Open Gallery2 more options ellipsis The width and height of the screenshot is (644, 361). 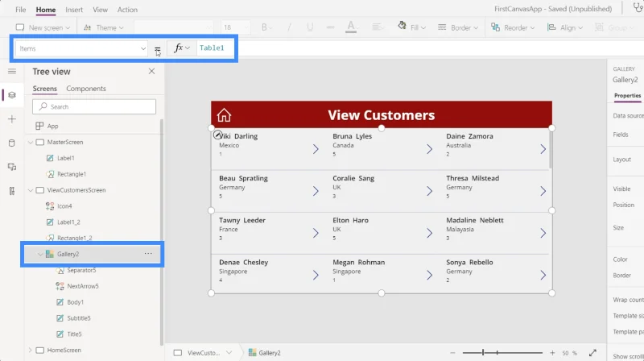tap(148, 254)
